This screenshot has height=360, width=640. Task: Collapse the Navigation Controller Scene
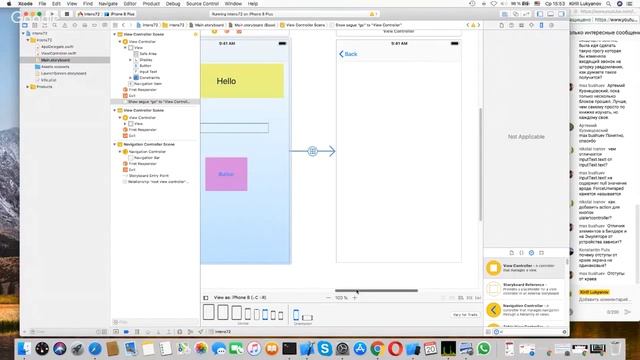point(115,144)
